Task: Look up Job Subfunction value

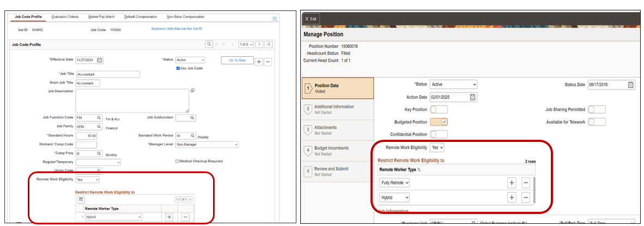Action: (192, 118)
